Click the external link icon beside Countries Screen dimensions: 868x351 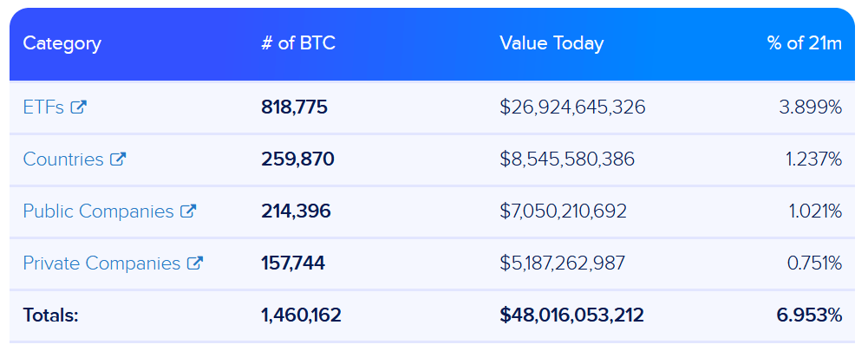pos(118,159)
